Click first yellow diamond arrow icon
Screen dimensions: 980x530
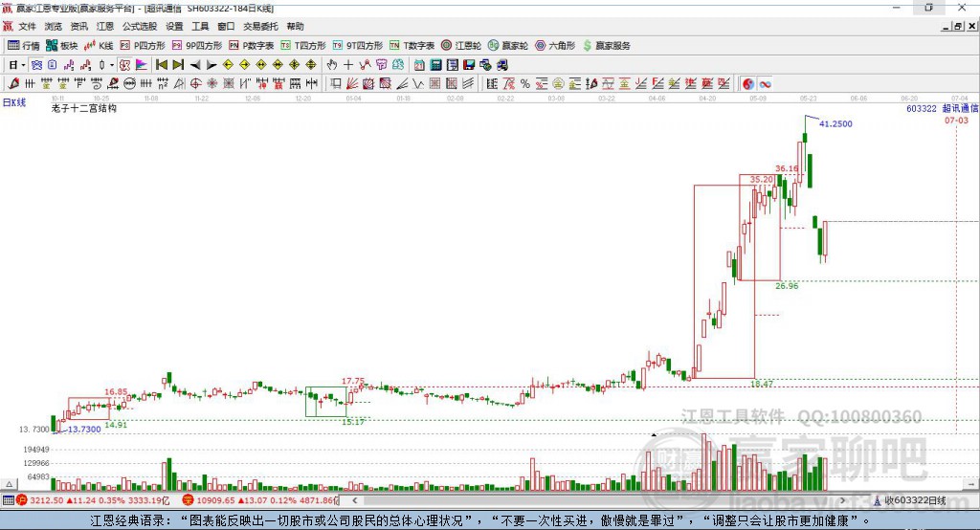coord(228,65)
